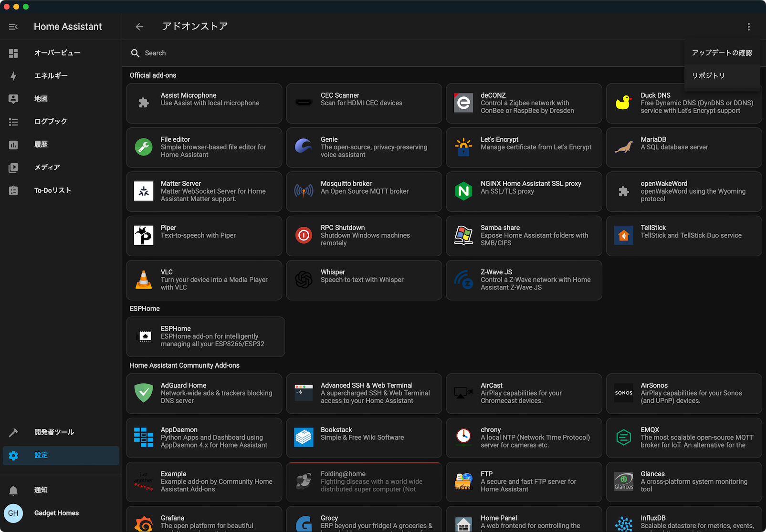Select リポジトリ from the dropdown menu
The image size is (766, 532).
722,75
